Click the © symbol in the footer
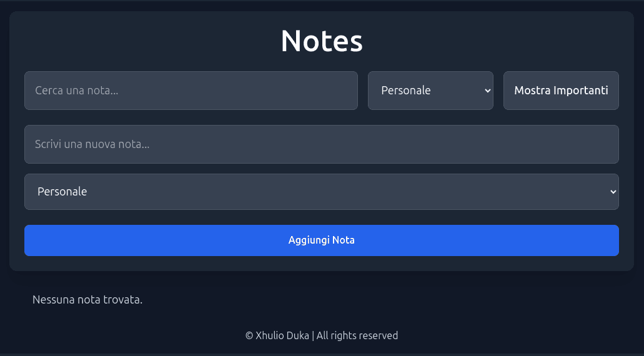This screenshot has width=644, height=356. (x=249, y=335)
